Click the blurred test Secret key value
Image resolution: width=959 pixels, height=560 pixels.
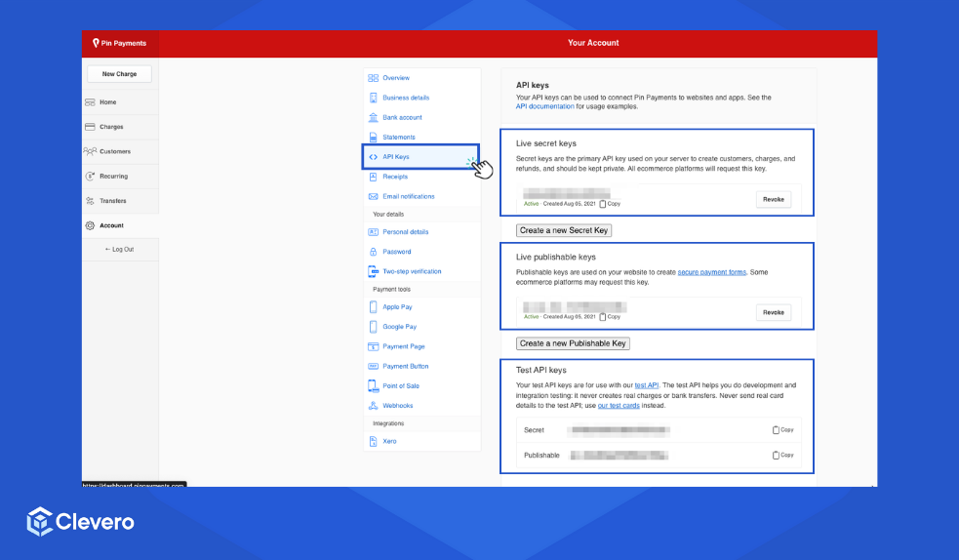coord(619,430)
